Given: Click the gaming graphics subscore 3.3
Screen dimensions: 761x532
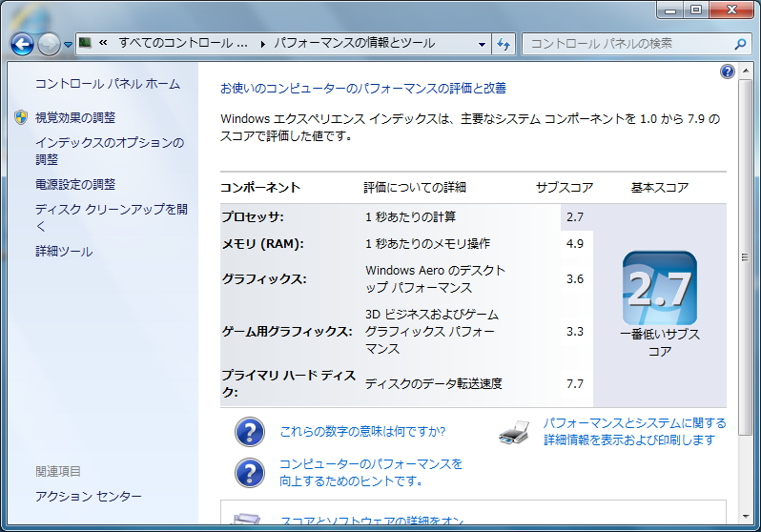Looking at the screenshot, I should click(x=575, y=332).
